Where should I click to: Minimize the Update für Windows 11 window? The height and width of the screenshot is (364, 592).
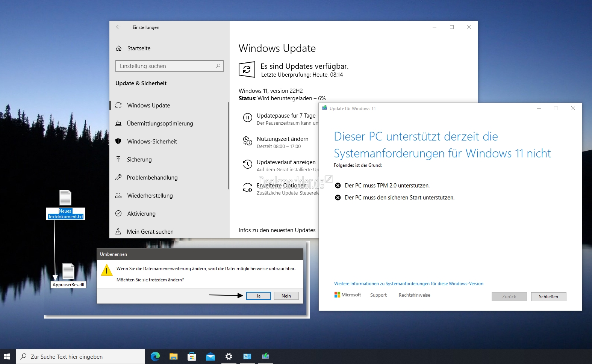click(539, 108)
